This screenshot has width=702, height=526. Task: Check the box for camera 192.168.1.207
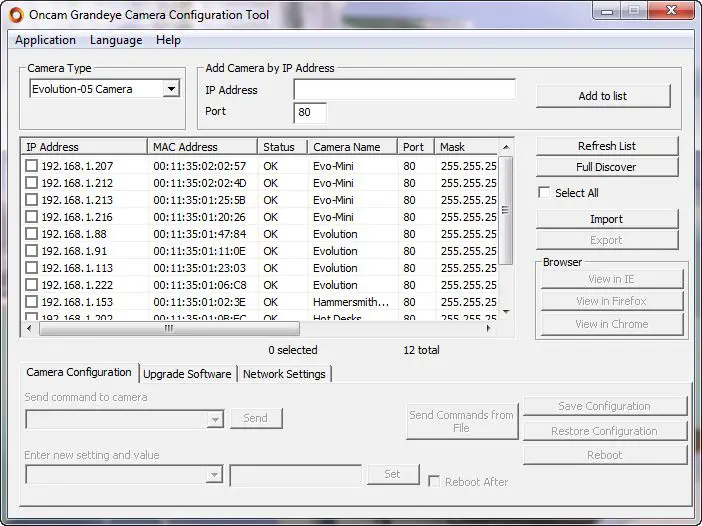coord(31,166)
